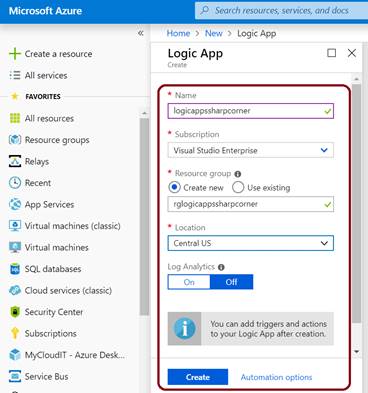Image resolution: width=368 pixels, height=393 pixels.
Task: Click the Recent clock icon
Action: point(15,183)
